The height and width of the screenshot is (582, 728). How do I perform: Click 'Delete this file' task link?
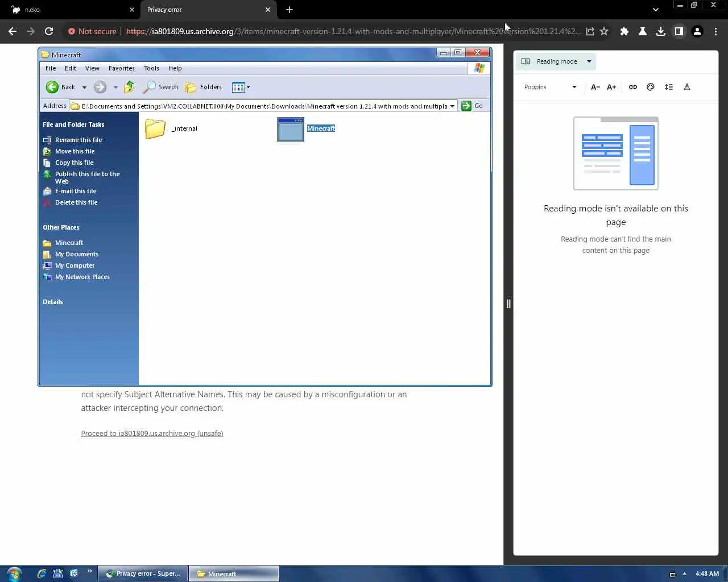pos(76,202)
